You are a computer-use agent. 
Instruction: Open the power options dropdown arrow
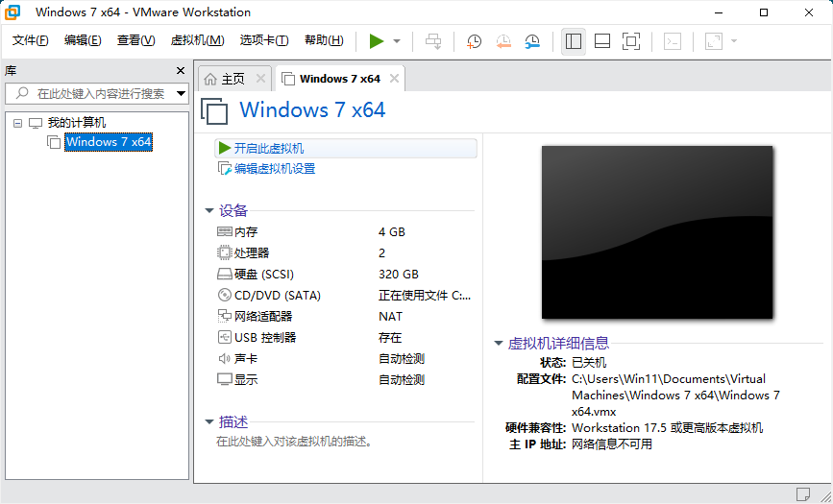(x=397, y=41)
